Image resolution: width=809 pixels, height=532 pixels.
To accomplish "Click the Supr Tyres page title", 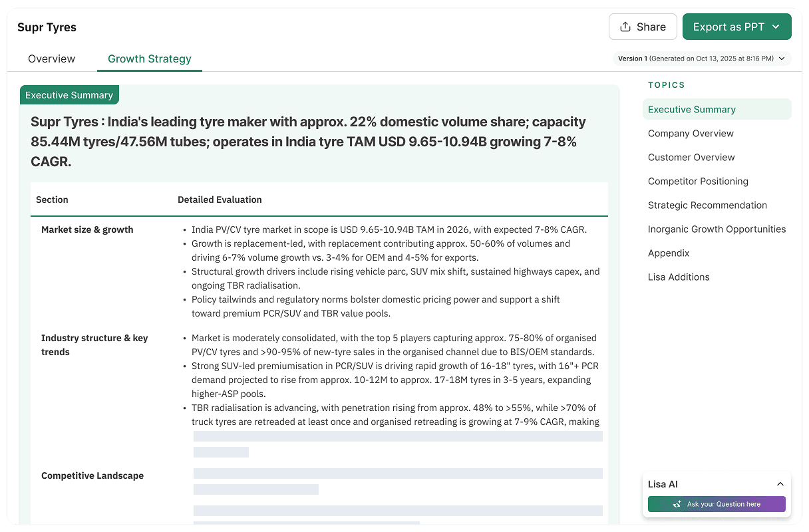I will 47,27.
